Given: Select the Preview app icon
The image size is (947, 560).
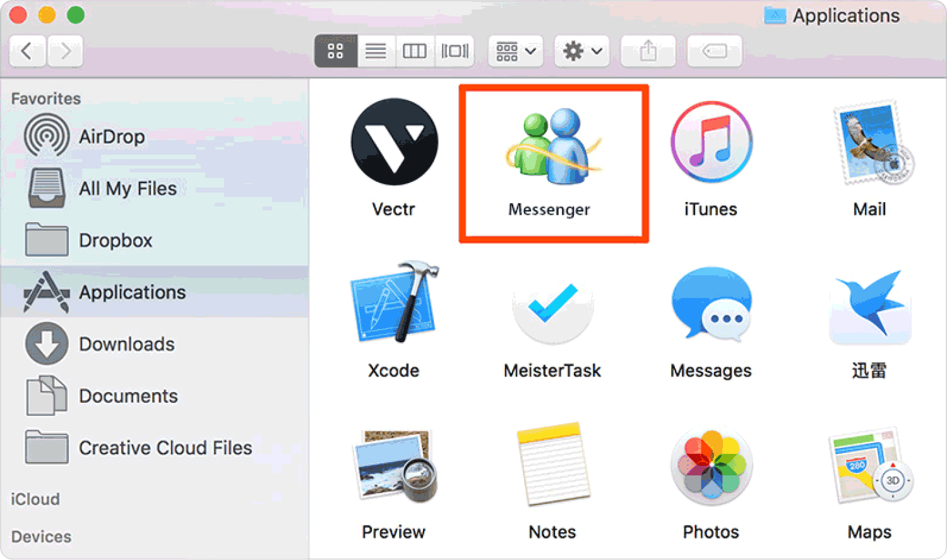Looking at the screenshot, I should (394, 466).
